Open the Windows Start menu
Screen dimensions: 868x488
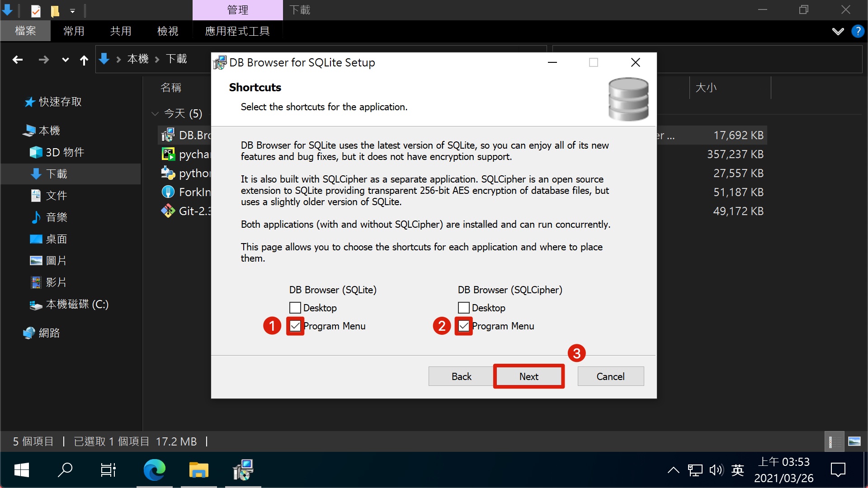click(x=22, y=470)
